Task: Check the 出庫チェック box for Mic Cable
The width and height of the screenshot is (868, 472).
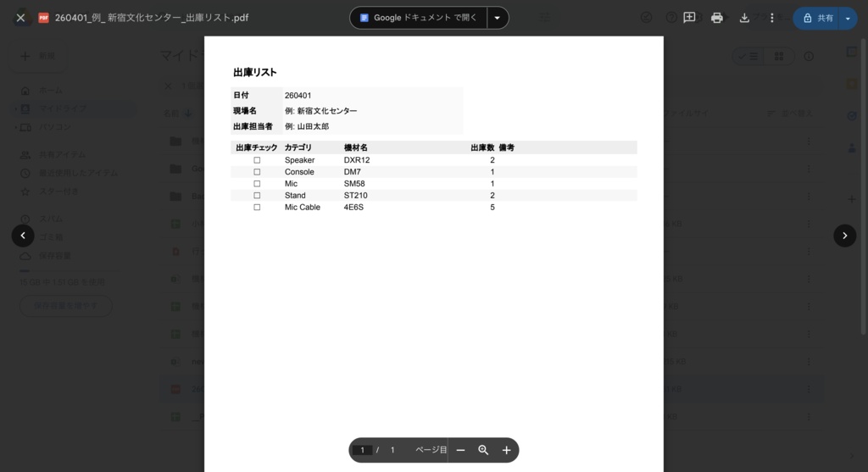Action: 257,207
